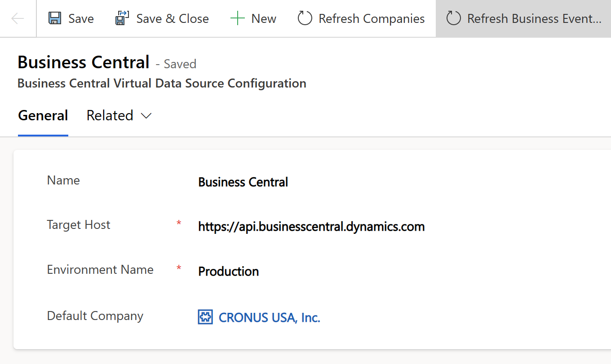Open the saved record via its entity icon

(x=205, y=317)
